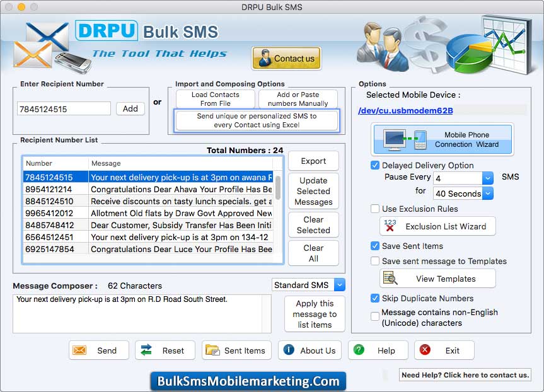Open the Standard SMS type dropdown
544x392 pixels.
point(340,285)
